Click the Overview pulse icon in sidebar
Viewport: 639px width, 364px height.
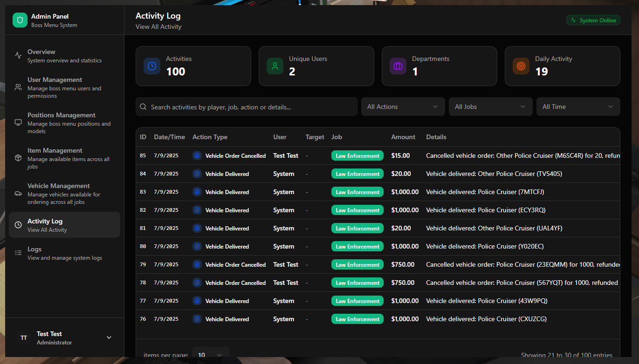pyautogui.click(x=18, y=54)
